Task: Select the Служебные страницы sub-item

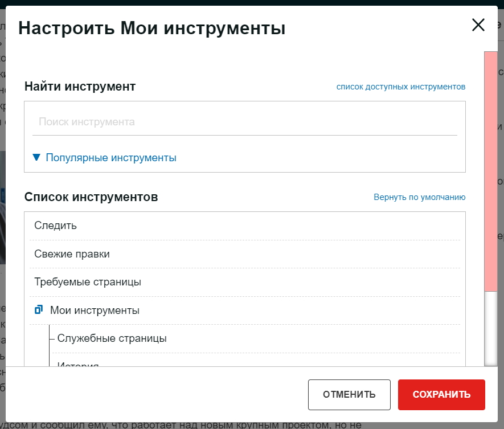Action: [256, 338]
